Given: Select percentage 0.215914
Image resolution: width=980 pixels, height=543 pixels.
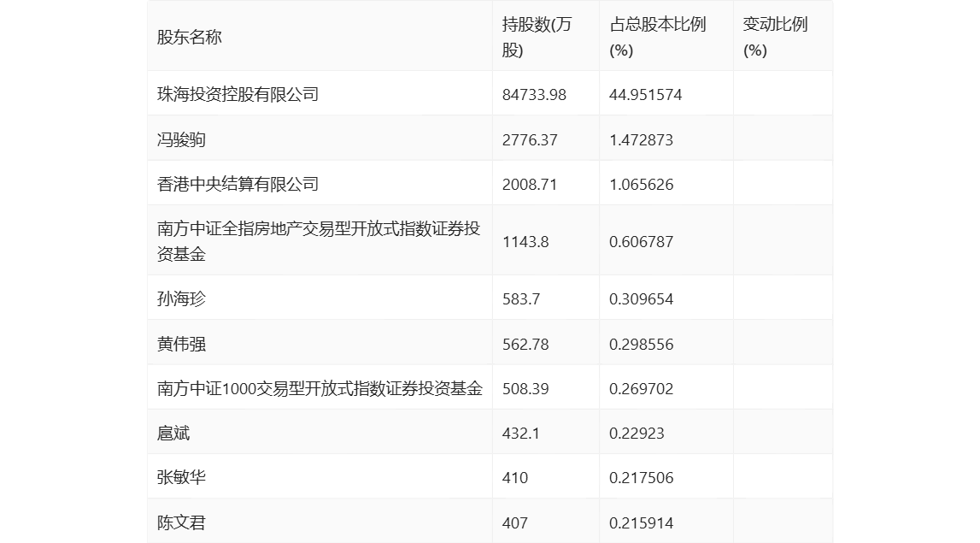Looking at the screenshot, I should click(642, 523).
